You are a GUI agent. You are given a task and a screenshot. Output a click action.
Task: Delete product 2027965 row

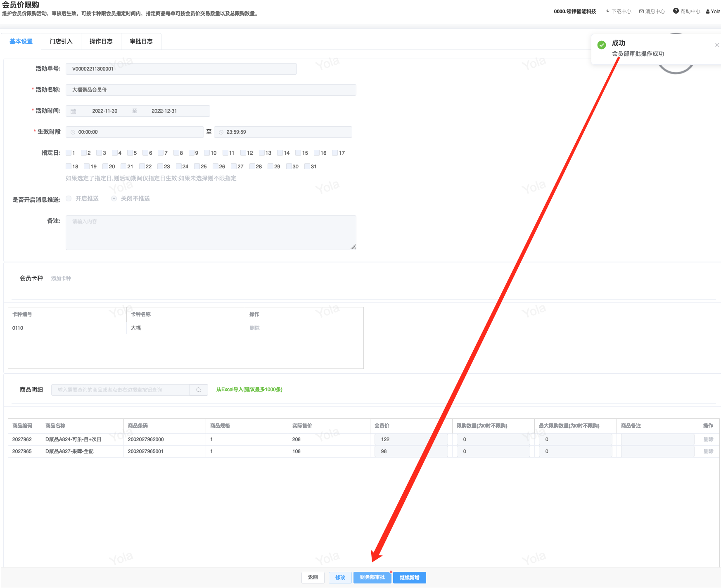click(709, 451)
